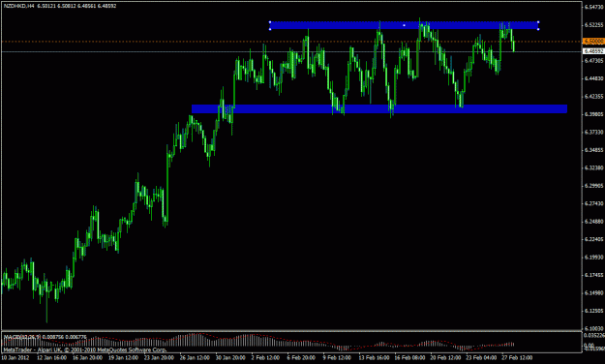Click the 6.54730 price scale label
This screenshot has height=364, width=605.
pos(593,7)
